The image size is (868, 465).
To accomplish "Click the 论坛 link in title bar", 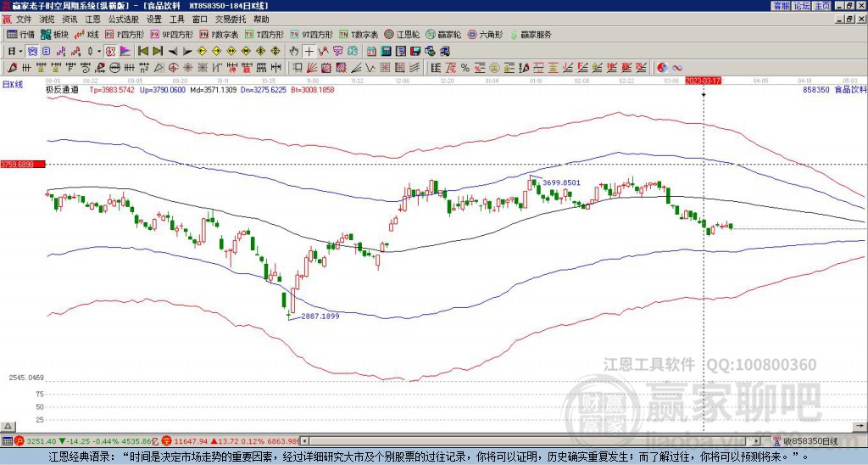I will tap(802, 6).
